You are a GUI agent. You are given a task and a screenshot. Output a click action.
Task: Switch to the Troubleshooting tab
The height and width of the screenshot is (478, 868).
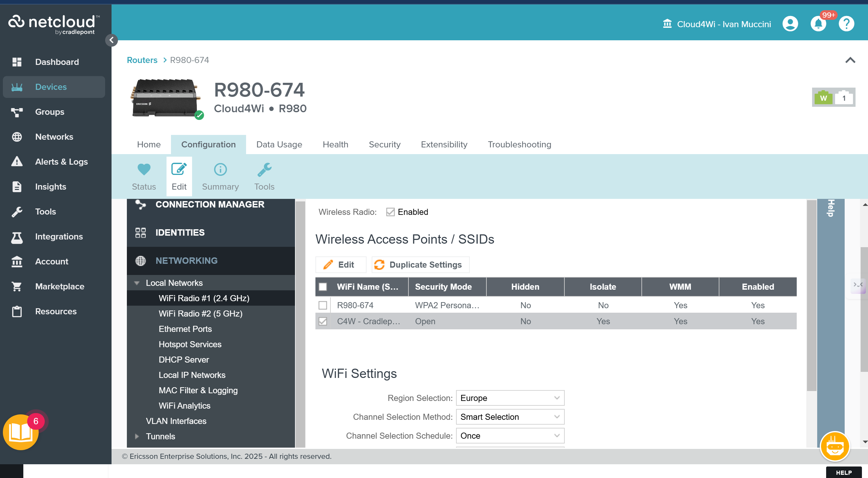519,145
